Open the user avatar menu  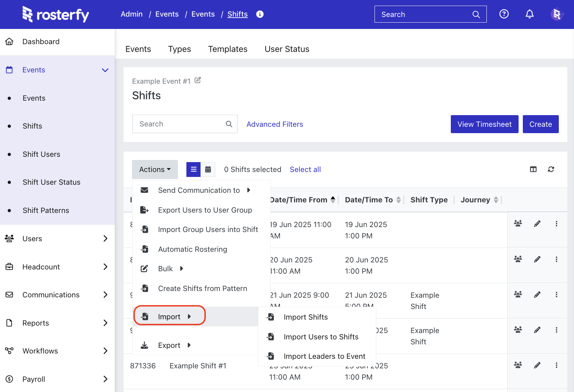[557, 14]
